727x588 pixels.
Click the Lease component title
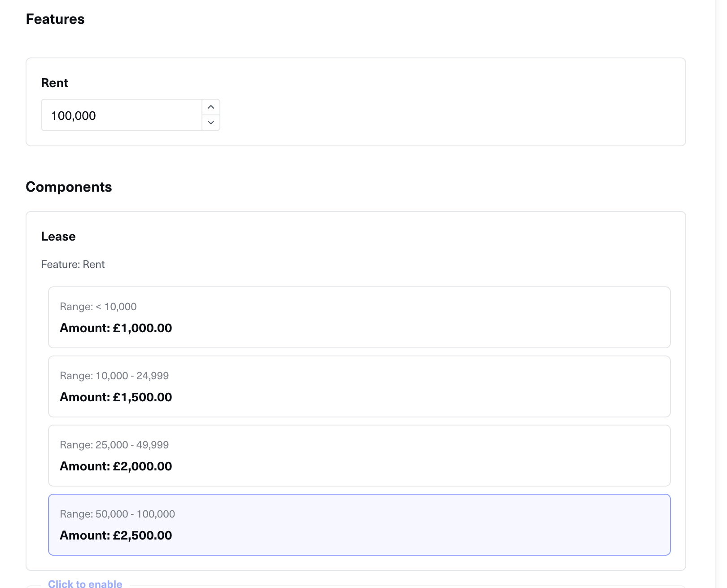58,237
